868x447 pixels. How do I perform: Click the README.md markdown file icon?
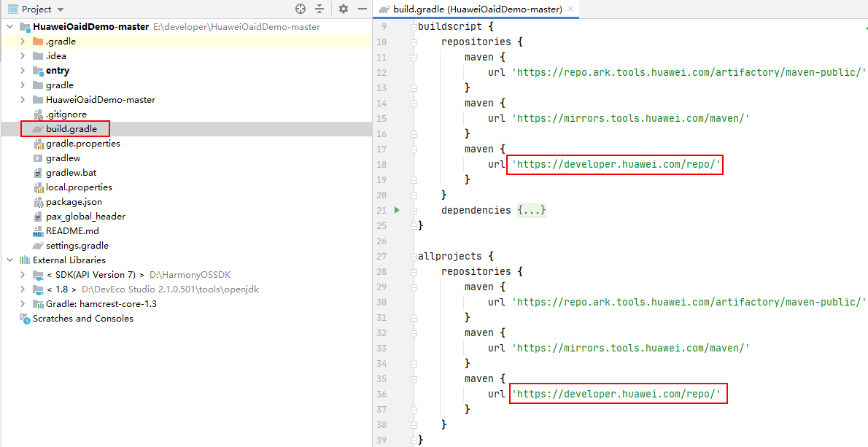[x=38, y=231]
